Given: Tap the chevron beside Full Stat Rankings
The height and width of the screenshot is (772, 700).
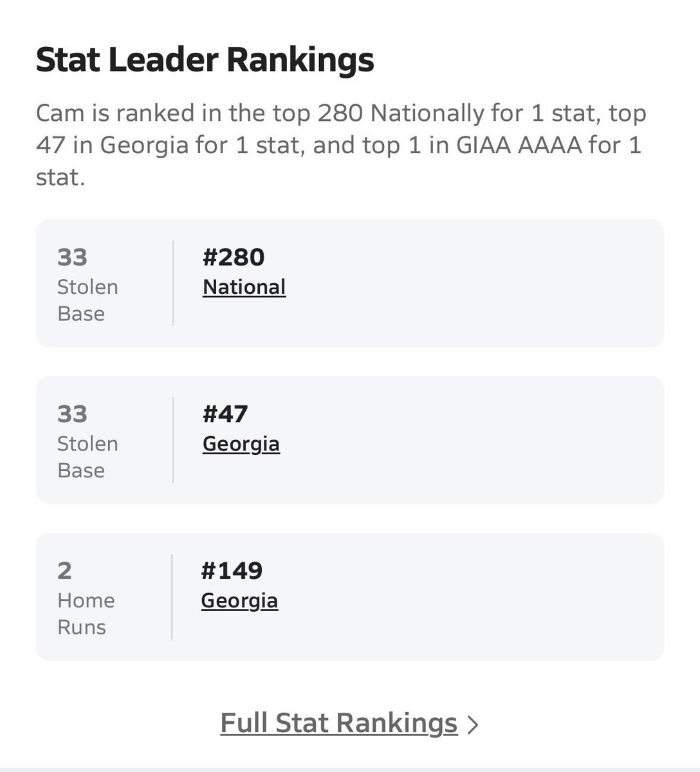Looking at the screenshot, I should point(473,725).
